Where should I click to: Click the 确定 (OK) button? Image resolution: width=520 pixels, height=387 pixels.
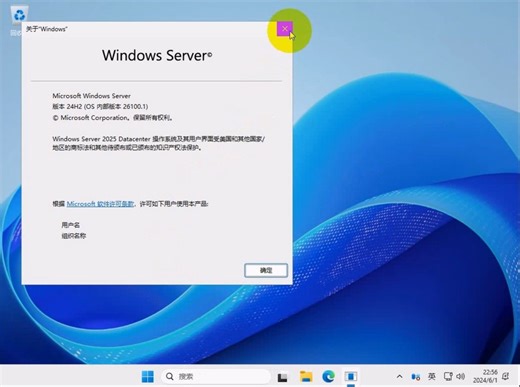point(266,270)
